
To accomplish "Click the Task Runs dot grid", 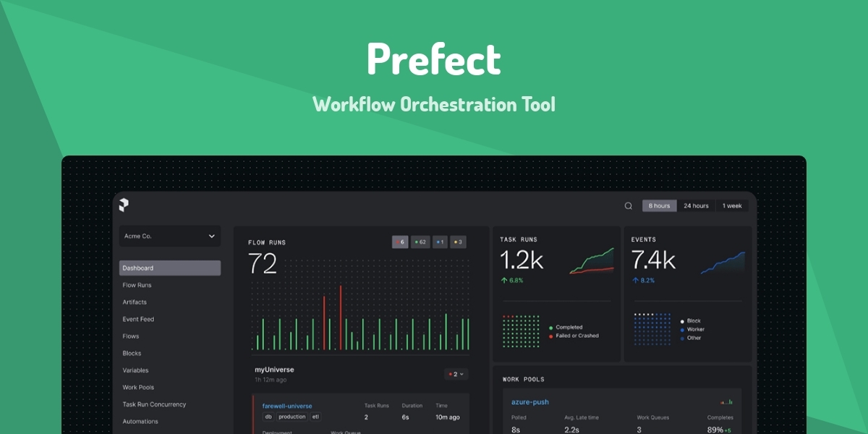I will click(521, 331).
